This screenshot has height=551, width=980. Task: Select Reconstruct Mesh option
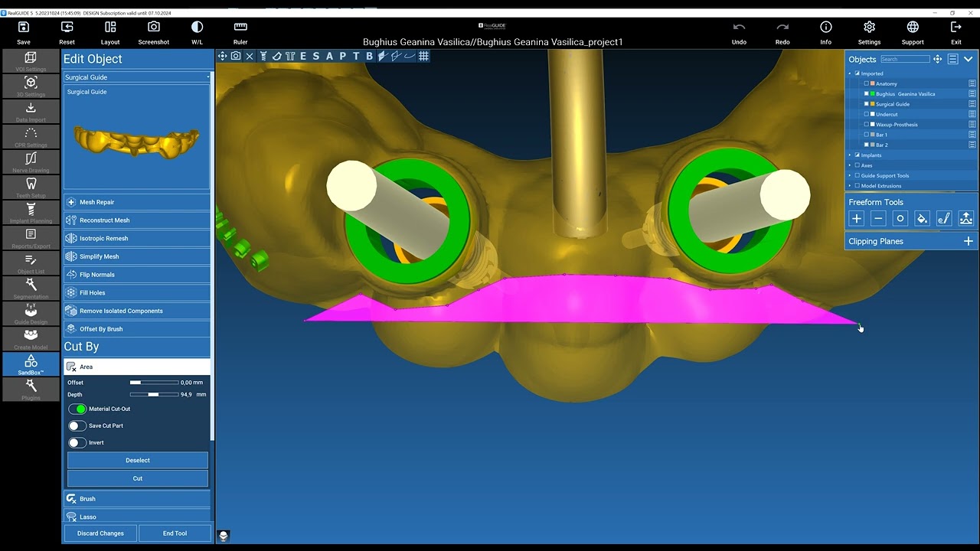click(x=137, y=220)
